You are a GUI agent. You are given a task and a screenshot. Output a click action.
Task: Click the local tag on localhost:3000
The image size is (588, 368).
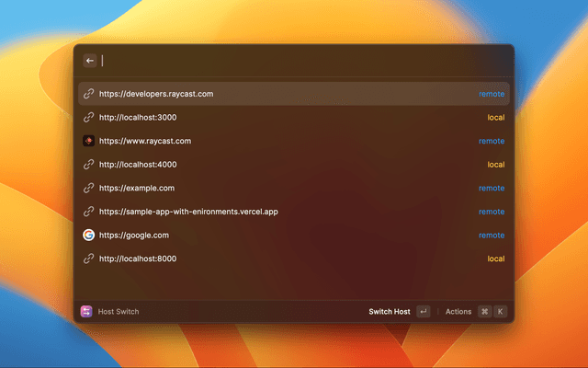coord(495,118)
